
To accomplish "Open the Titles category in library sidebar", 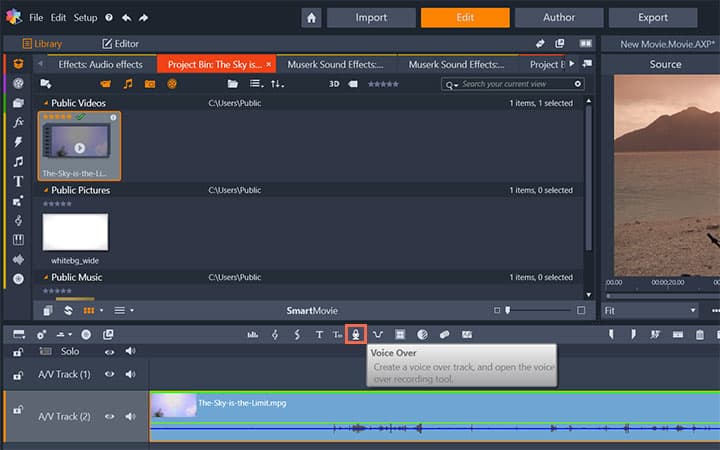I will [x=18, y=181].
